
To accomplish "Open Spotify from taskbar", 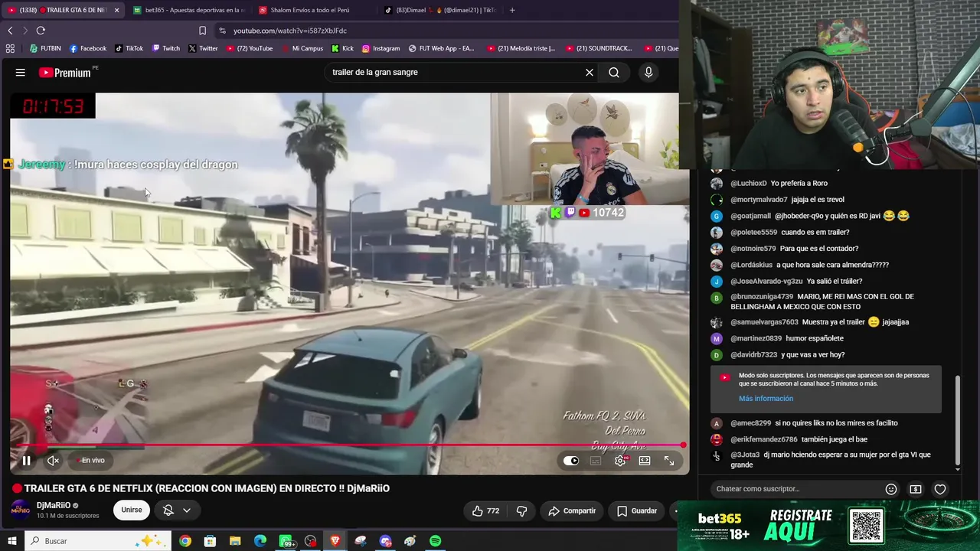I will click(435, 541).
